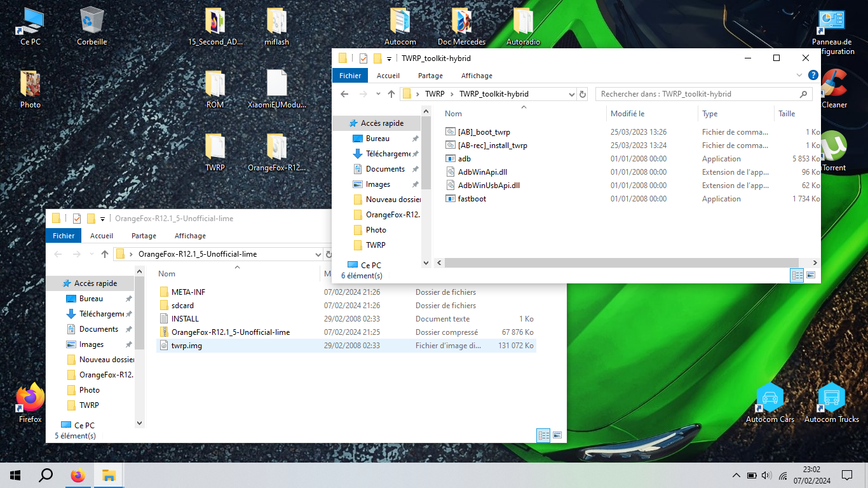Image resolution: width=868 pixels, height=488 pixels.
Task: Launch Firefox from the desktop shortcut
Action: 31,403
